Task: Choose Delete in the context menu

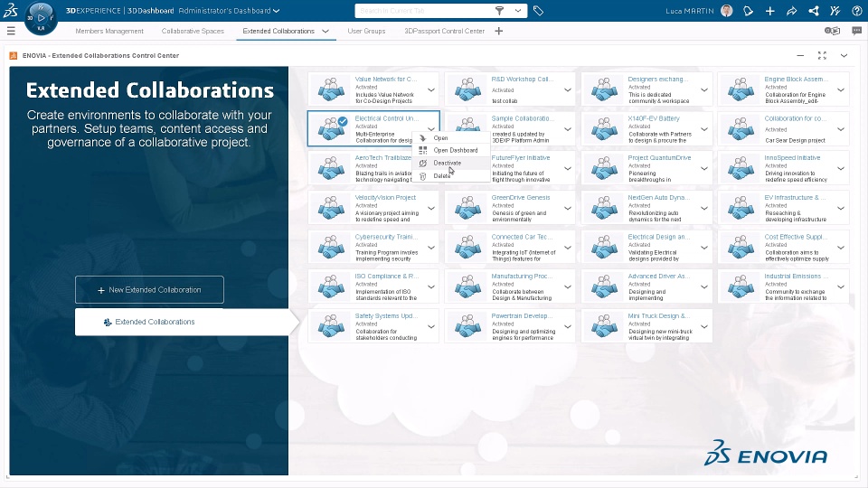Action: (451, 175)
